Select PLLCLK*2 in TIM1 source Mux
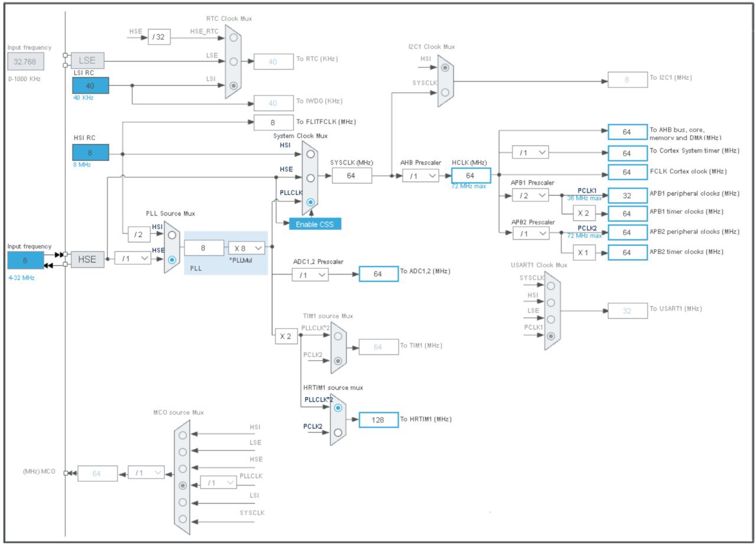The height and width of the screenshot is (545, 756). click(x=338, y=336)
